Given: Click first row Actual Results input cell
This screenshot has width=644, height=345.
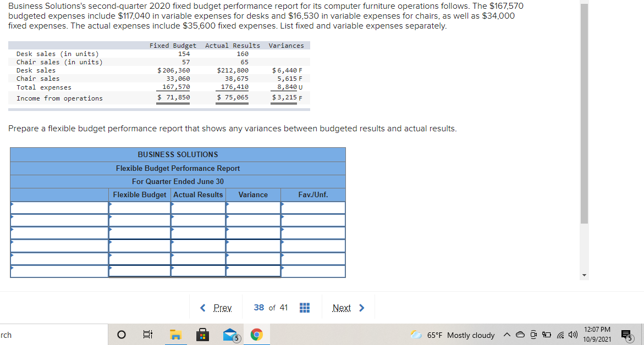Looking at the screenshot, I should pyautogui.click(x=199, y=208).
